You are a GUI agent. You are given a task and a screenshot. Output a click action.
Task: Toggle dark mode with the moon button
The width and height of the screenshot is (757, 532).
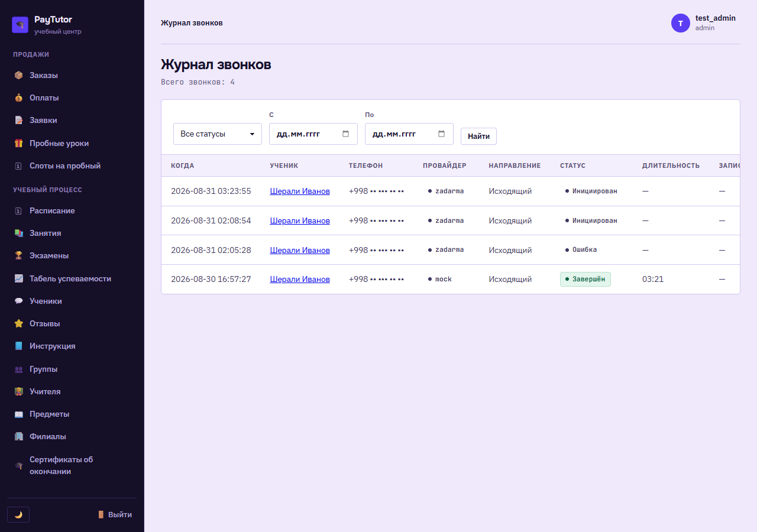[18, 515]
